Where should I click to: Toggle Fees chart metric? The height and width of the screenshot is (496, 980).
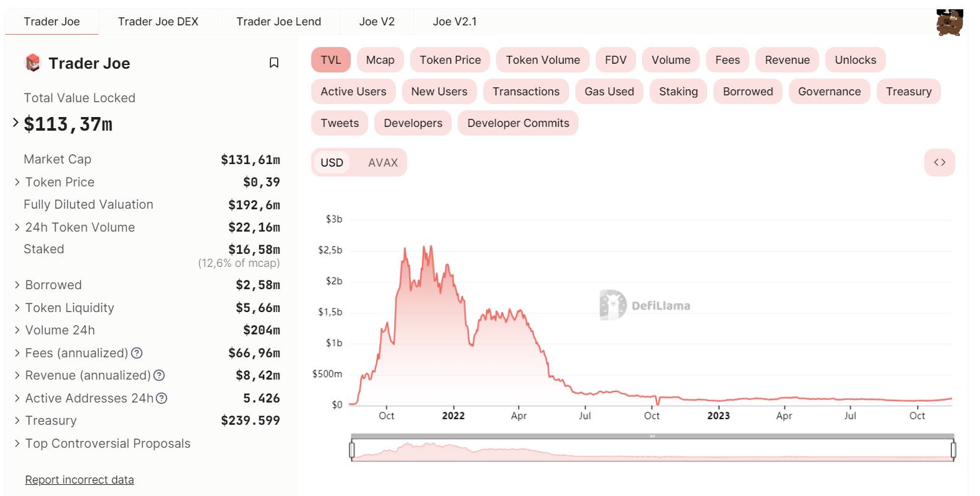728,60
